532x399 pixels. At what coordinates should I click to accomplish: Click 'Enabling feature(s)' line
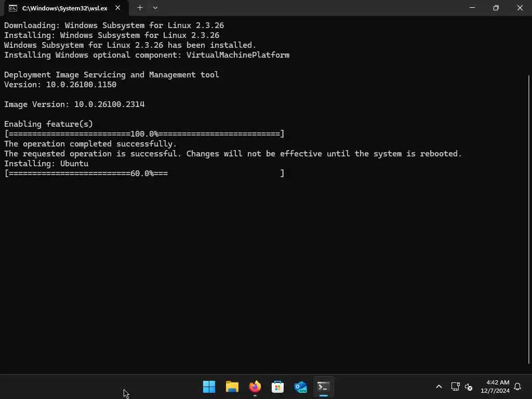coord(48,124)
